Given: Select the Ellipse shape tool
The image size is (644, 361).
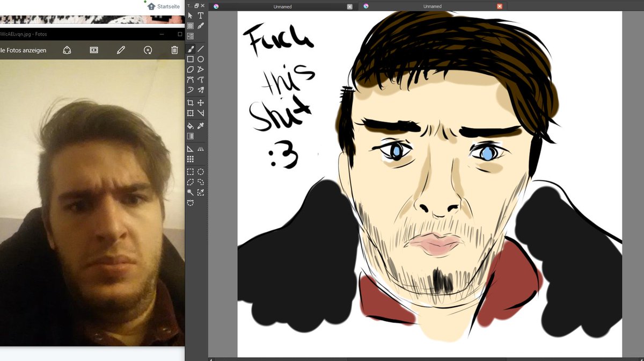Looking at the screenshot, I should click(201, 59).
